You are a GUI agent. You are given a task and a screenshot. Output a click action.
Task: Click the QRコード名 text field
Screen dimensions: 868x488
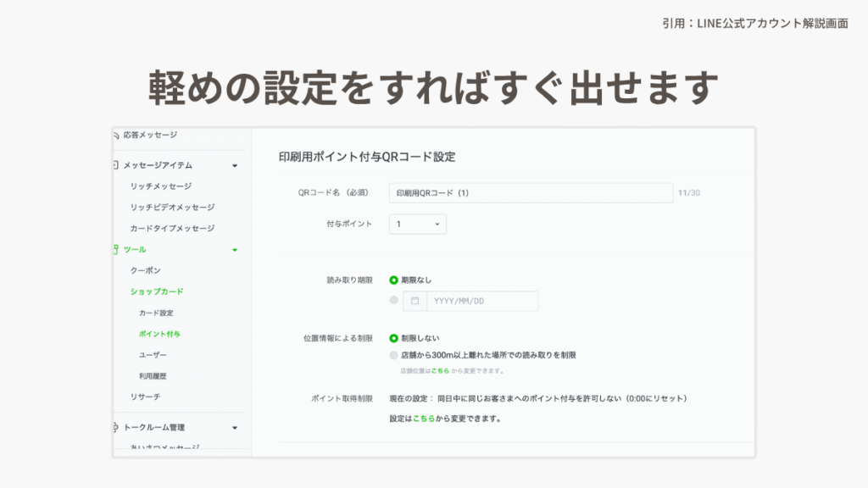[531, 193]
